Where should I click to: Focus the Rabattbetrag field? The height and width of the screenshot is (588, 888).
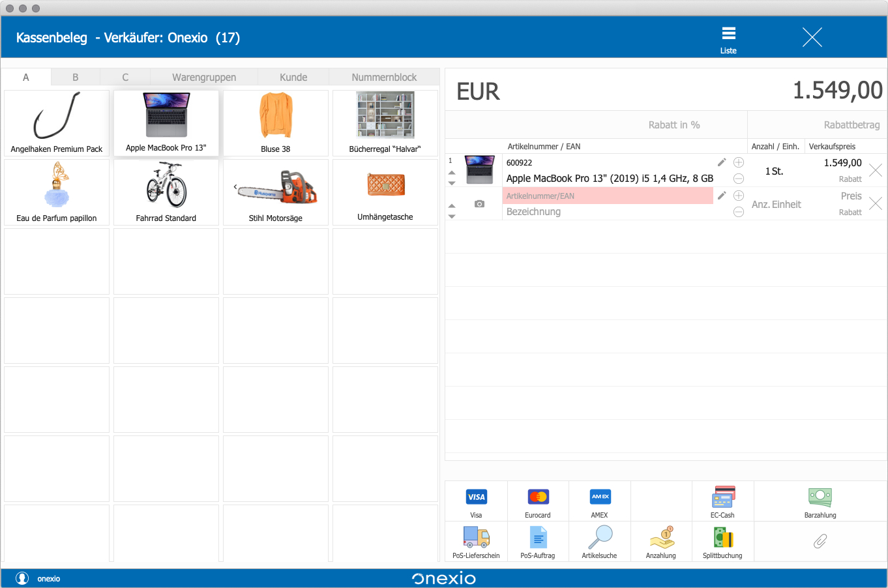click(x=818, y=125)
